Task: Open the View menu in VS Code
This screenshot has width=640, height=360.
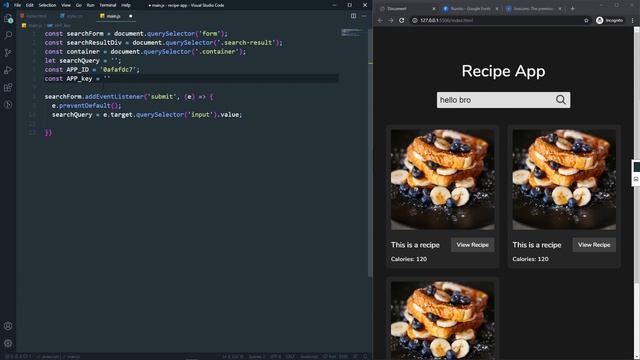Action: (x=66, y=5)
